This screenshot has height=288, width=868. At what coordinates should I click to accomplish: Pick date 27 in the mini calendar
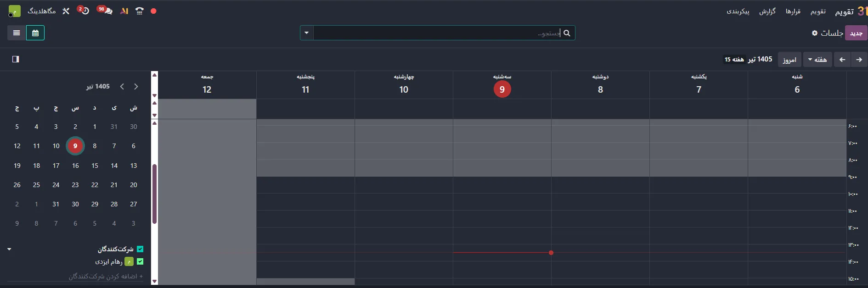click(x=134, y=204)
